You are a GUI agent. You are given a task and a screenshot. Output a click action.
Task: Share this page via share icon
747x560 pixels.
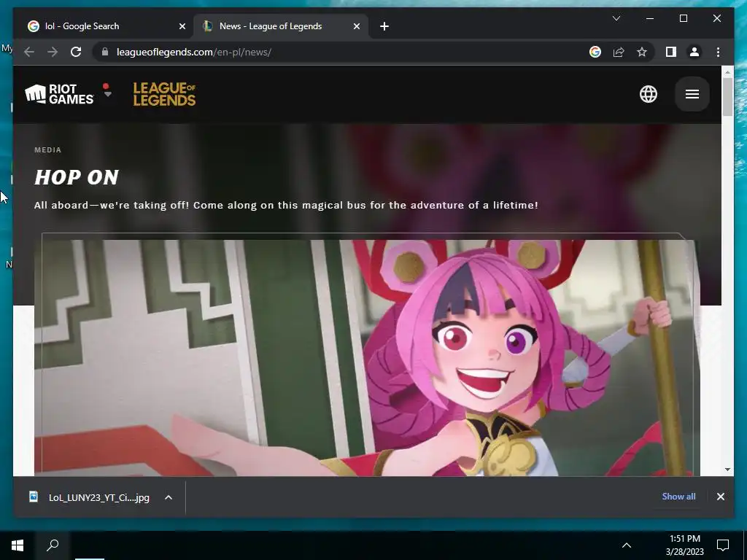pos(619,52)
